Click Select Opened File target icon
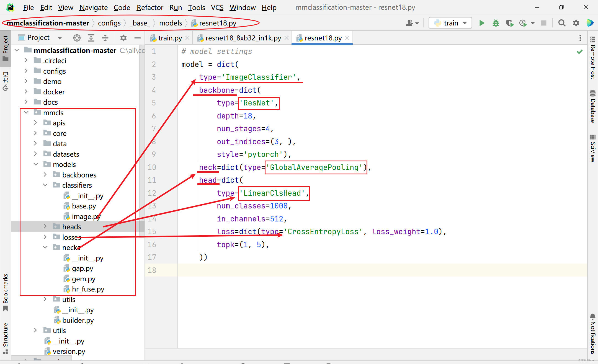Image resolution: width=598 pixels, height=364 pixels. (x=77, y=38)
